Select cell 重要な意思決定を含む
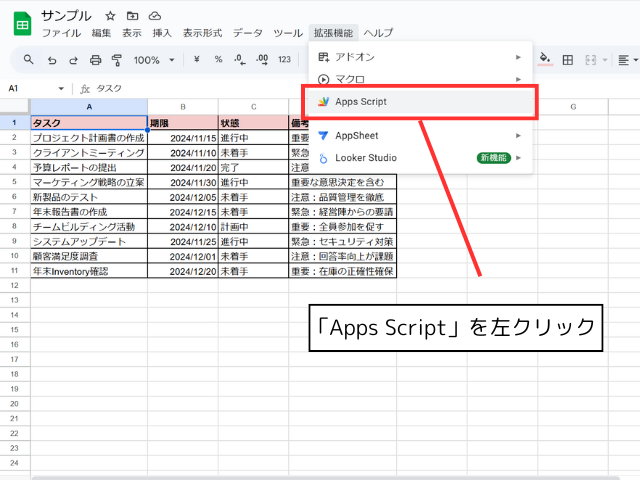 [x=342, y=182]
